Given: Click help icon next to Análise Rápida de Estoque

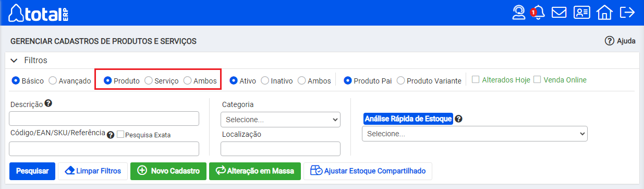Looking at the screenshot, I should 458,119.
